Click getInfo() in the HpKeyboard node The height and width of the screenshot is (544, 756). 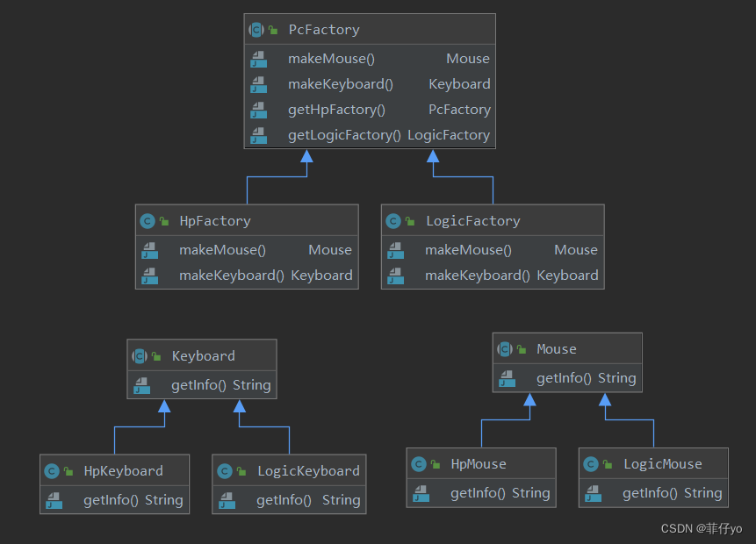[111, 500]
